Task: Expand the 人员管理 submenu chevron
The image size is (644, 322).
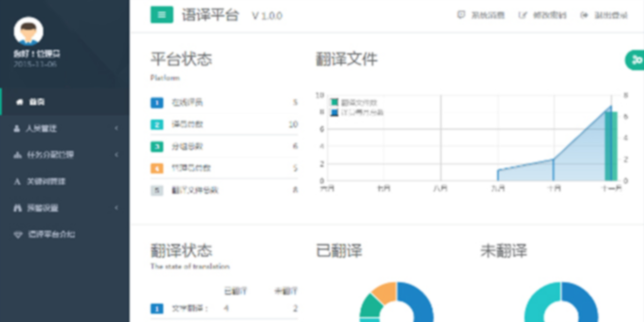Action: tap(116, 129)
